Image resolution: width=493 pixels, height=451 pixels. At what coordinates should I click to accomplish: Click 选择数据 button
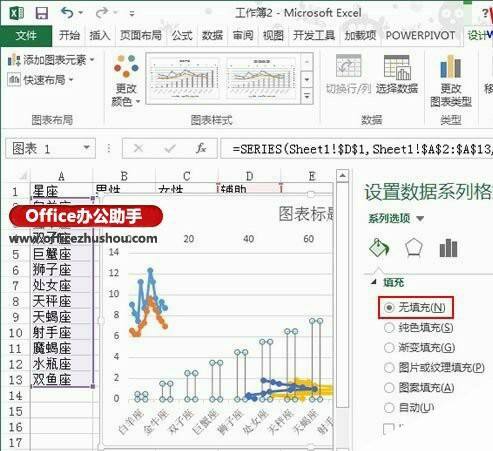pyautogui.click(x=397, y=75)
